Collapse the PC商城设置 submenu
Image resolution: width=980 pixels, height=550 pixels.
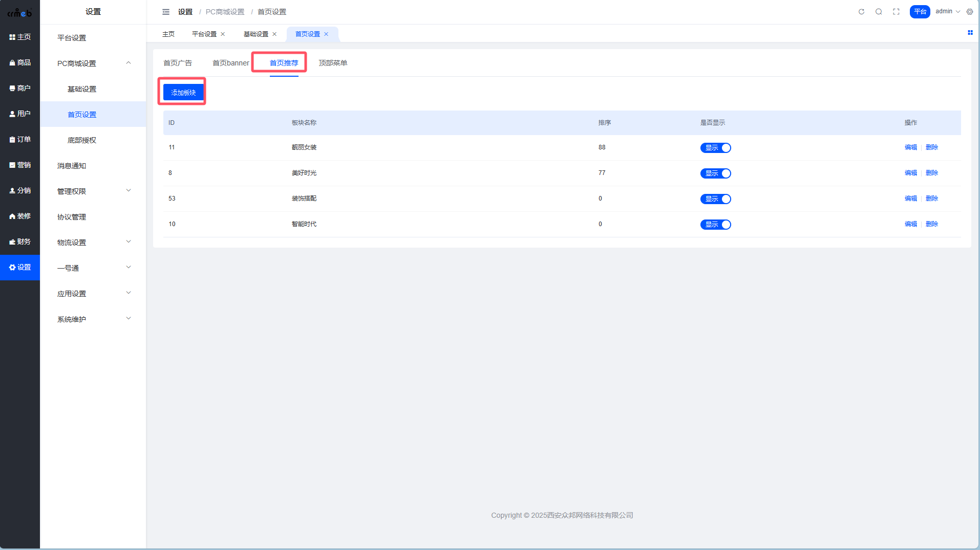click(x=93, y=63)
